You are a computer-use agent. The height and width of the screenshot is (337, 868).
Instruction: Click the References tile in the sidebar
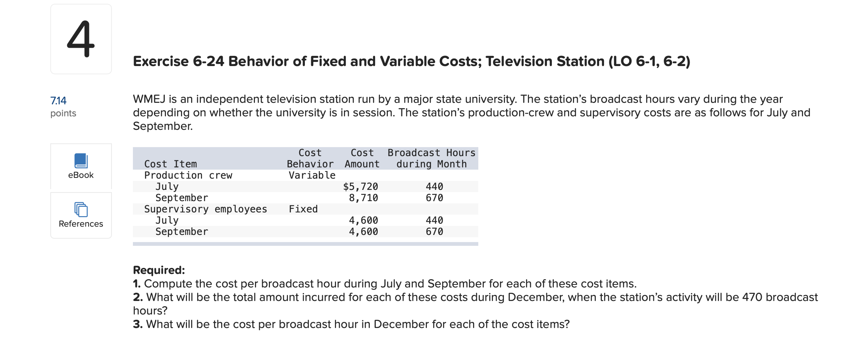[80, 215]
